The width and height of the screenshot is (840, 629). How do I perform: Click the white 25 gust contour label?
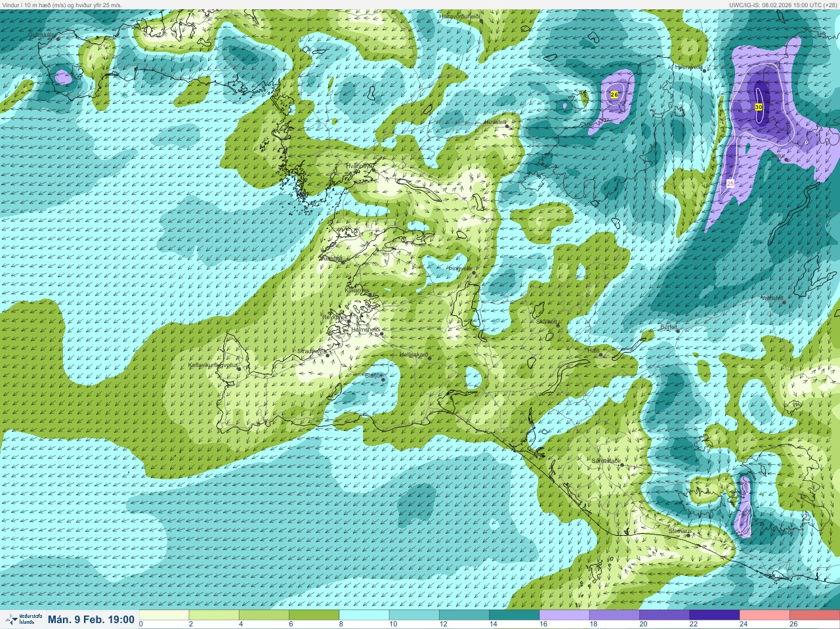(x=730, y=184)
